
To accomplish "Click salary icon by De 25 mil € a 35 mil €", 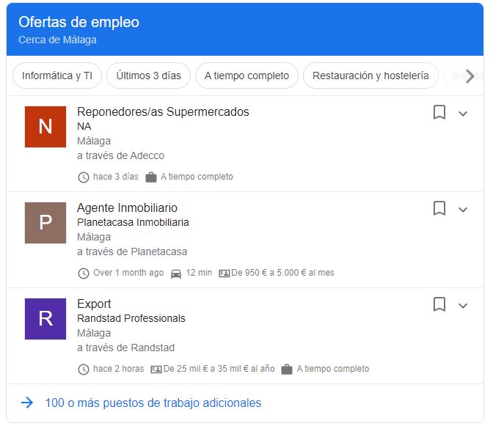I will point(156,370).
